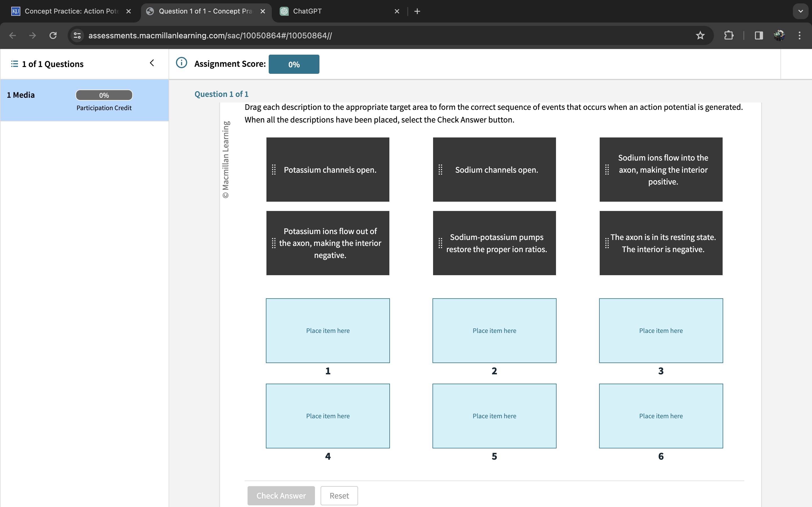Open the Chrome three-dot menu
812x507 pixels.
(x=800, y=35)
